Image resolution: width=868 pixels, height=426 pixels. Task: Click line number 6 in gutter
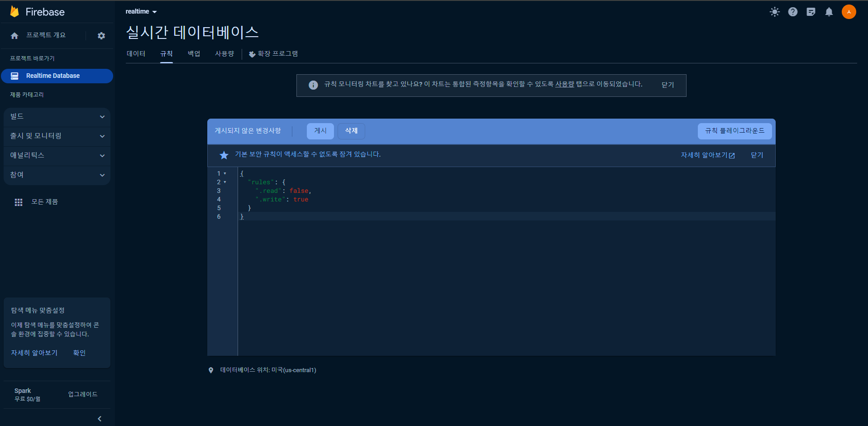point(219,217)
